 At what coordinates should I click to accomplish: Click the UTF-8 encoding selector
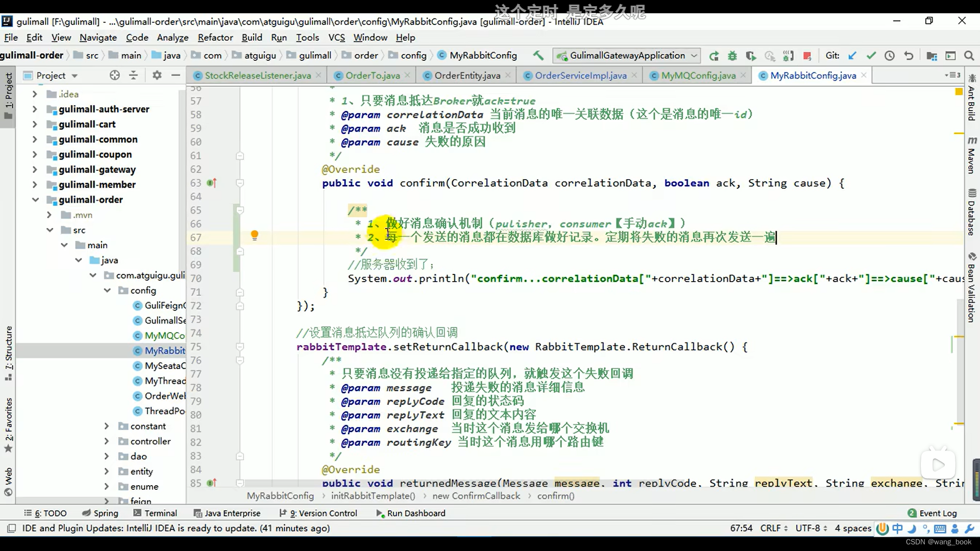pos(811,528)
